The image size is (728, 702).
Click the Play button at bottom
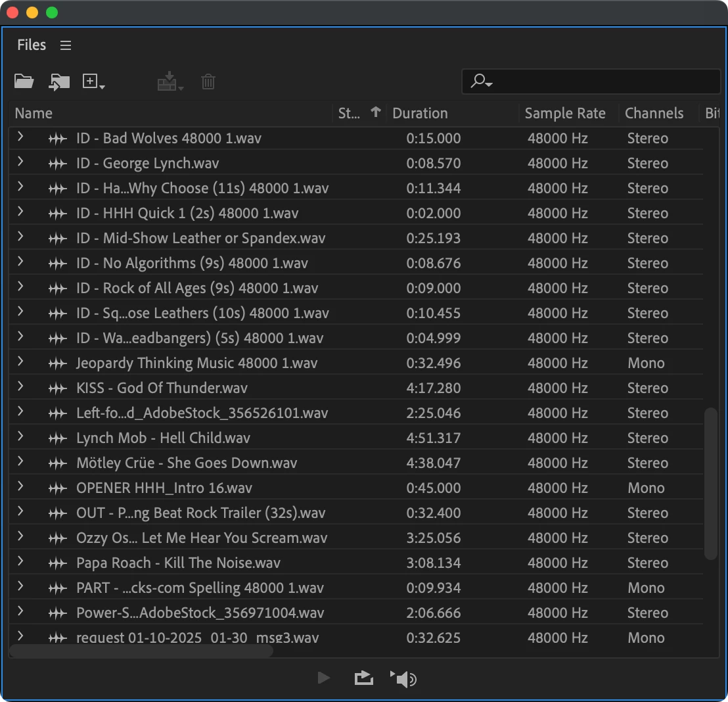324,678
